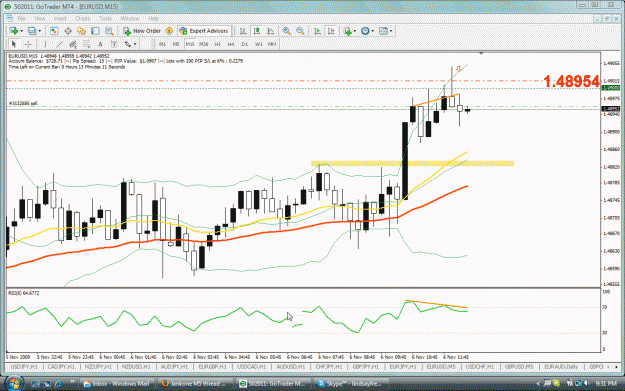Viewport: 625px width, 391px height.
Task: Open Skype taskbar button
Action: (x=350, y=383)
